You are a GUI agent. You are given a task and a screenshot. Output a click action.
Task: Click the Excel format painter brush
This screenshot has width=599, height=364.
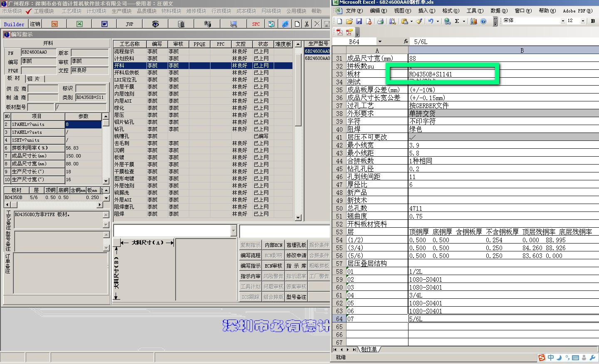(x=419, y=21)
